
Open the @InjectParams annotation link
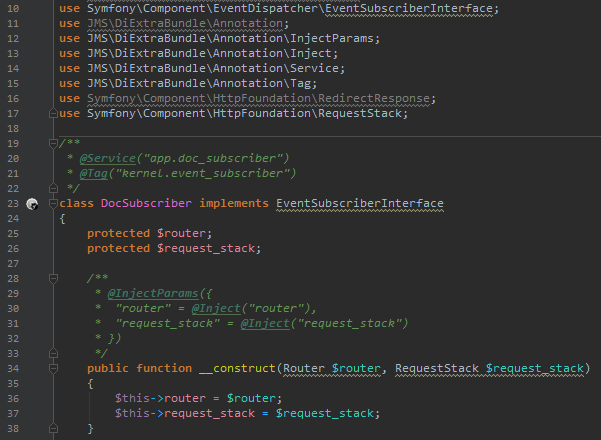153,294
